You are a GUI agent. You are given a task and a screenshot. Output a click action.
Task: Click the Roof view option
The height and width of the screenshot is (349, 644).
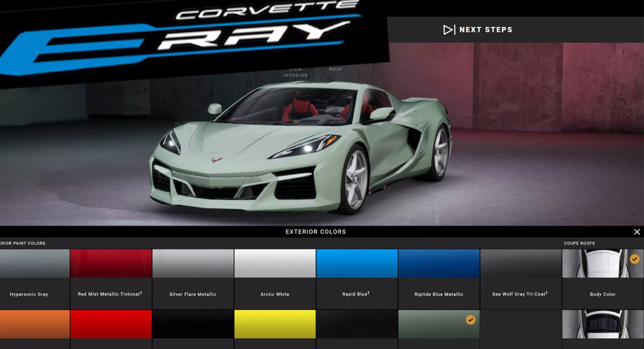(336, 70)
